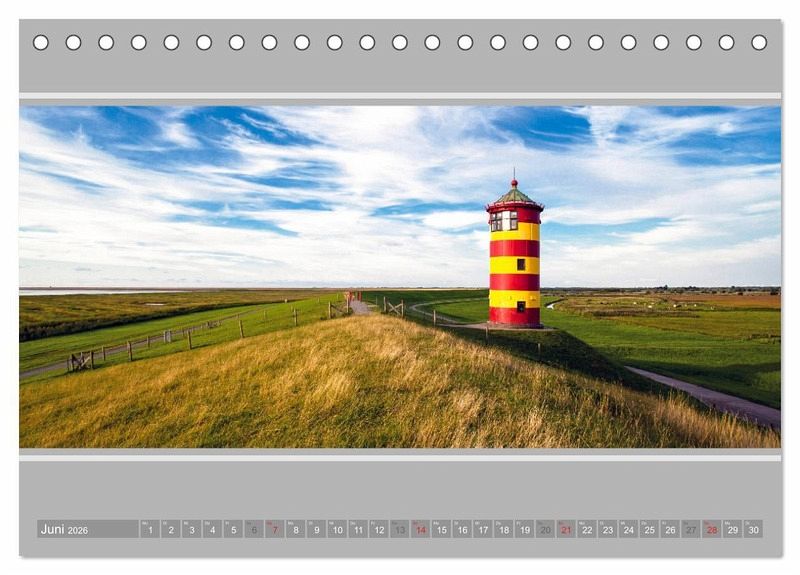Image resolution: width=800 pixels, height=575 pixels.
Task: Choose day 10 in the calendar strip
Action: 337,529
